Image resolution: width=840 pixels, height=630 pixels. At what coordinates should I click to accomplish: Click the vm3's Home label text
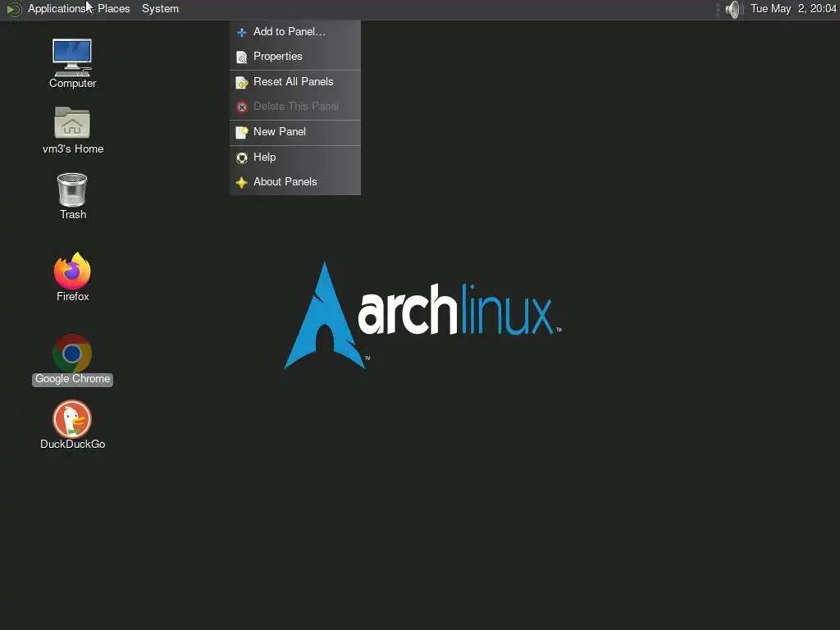[73, 149]
